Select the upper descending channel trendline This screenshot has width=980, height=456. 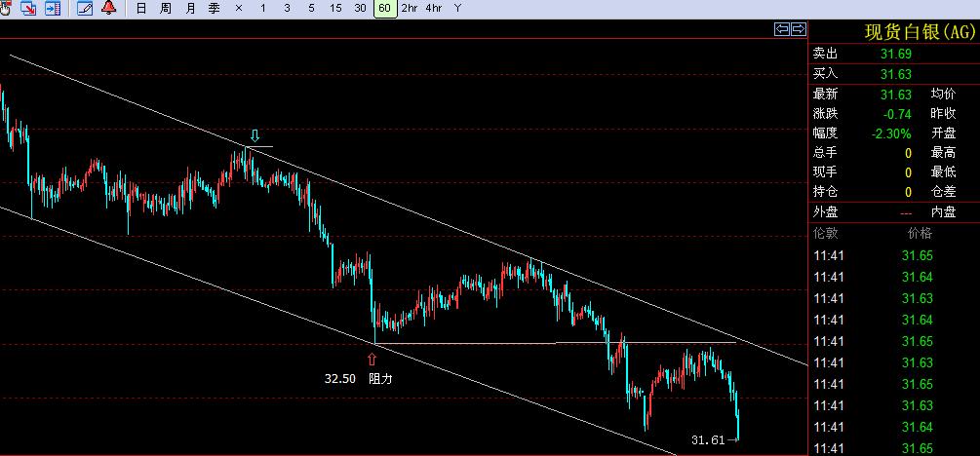point(409,209)
